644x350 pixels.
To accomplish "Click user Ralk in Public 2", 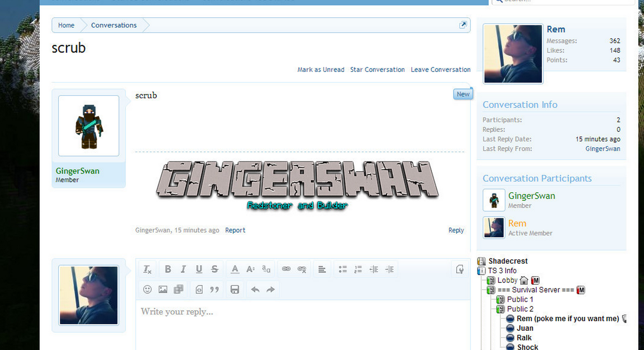I will pyautogui.click(x=524, y=338).
